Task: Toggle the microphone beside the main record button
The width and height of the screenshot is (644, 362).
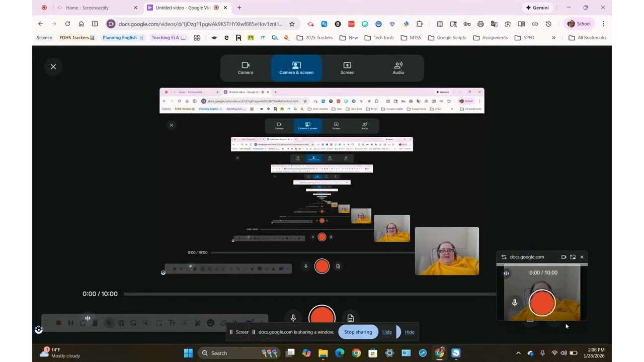Action: [293, 318]
